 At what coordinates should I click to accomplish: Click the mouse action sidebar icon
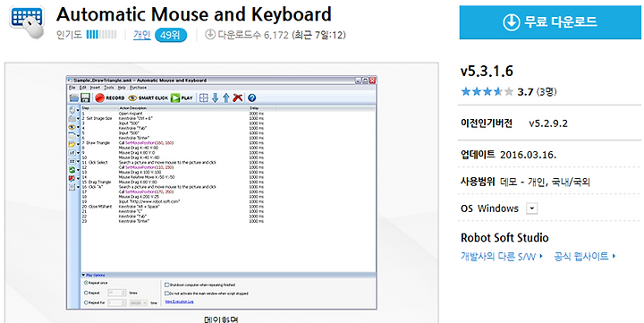(73, 110)
